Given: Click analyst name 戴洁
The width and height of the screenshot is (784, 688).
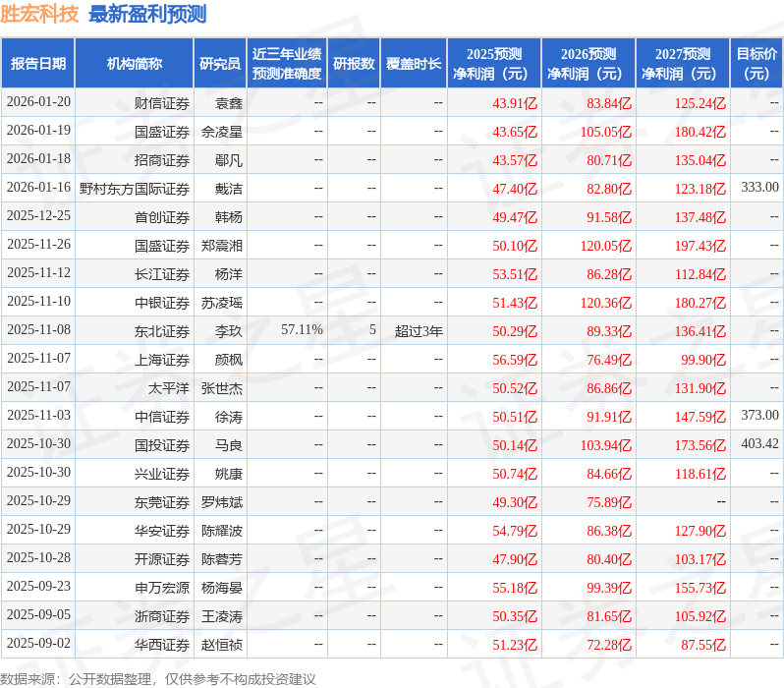Looking at the screenshot, I should [x=228, y=188].
